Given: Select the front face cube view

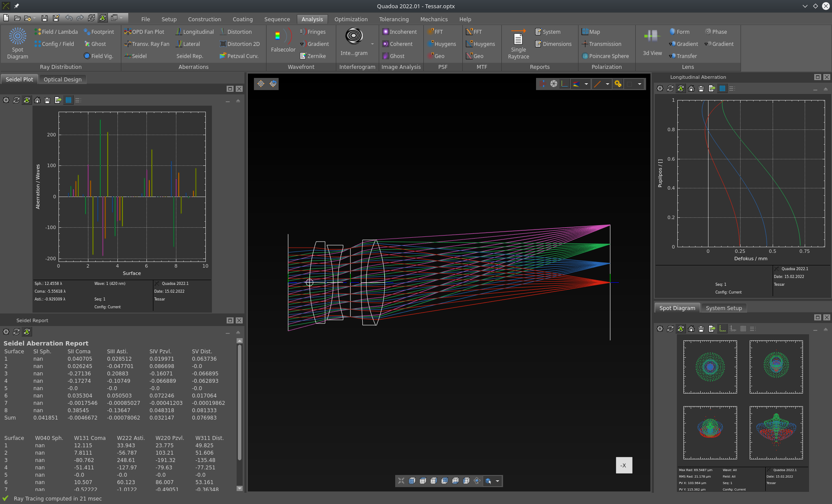Looking at the screenshot, I should coord(412,481).
